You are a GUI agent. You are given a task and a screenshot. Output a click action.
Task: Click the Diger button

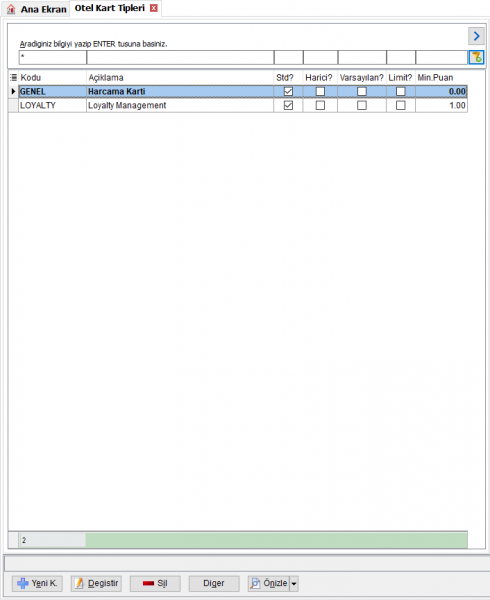(x=214, y=583)
